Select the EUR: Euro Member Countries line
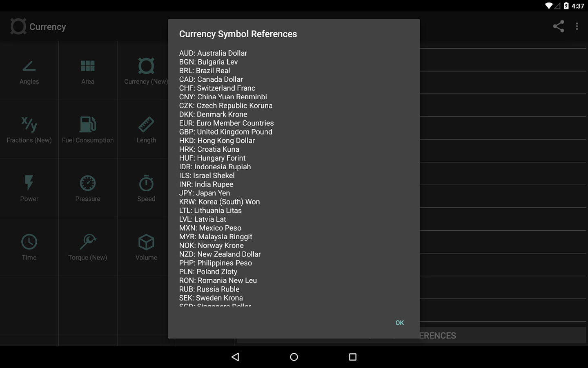Screen dimensions: 588x368 pos(227,123)
